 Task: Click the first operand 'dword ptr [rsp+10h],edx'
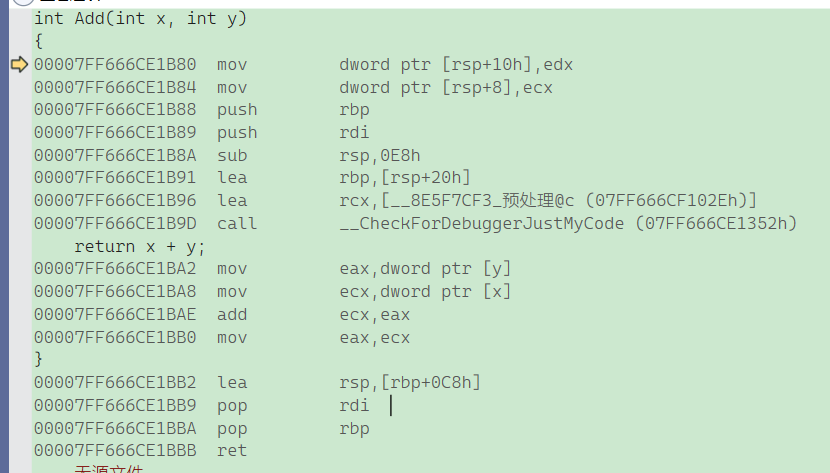click(456, 65)
